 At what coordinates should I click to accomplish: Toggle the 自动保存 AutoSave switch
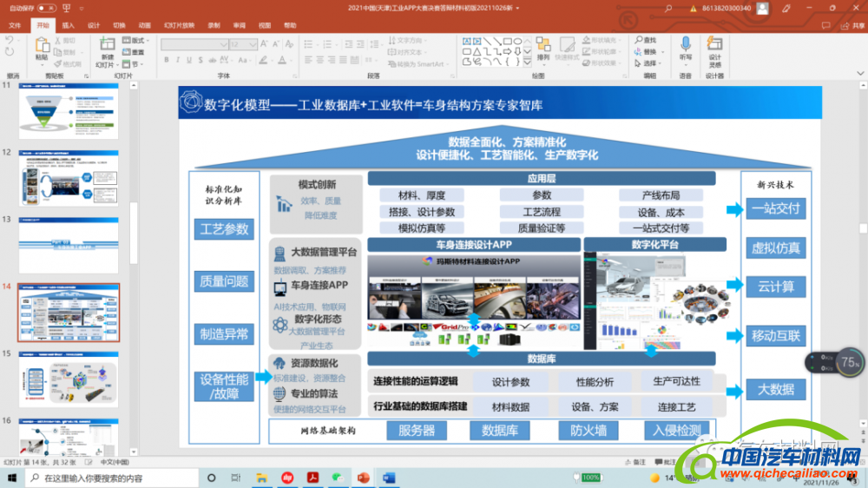[47, 9]
